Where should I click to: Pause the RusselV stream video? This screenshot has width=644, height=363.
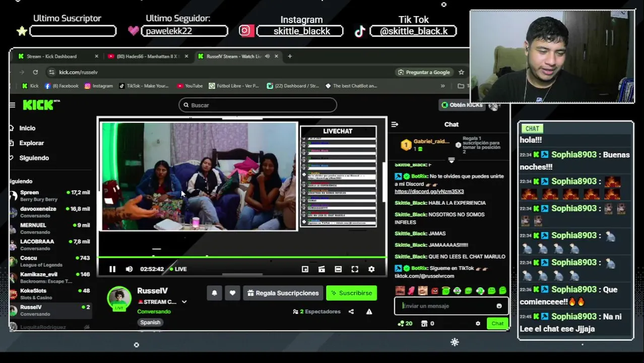click(112, 269)
